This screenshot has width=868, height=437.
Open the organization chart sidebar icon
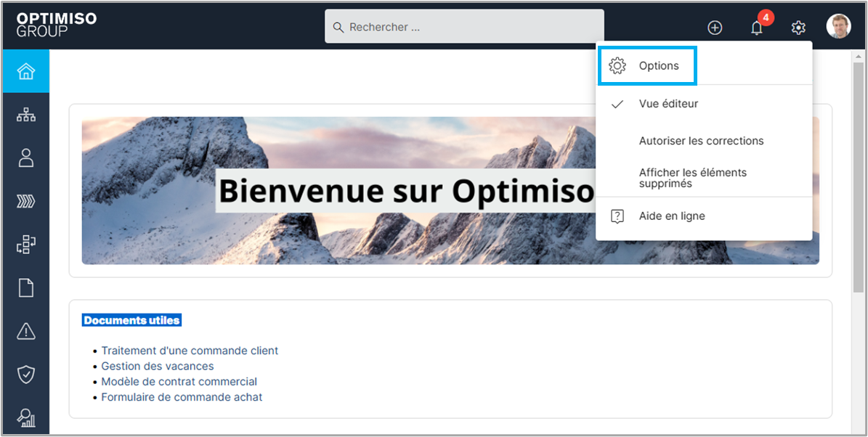[x=26, y=115]
